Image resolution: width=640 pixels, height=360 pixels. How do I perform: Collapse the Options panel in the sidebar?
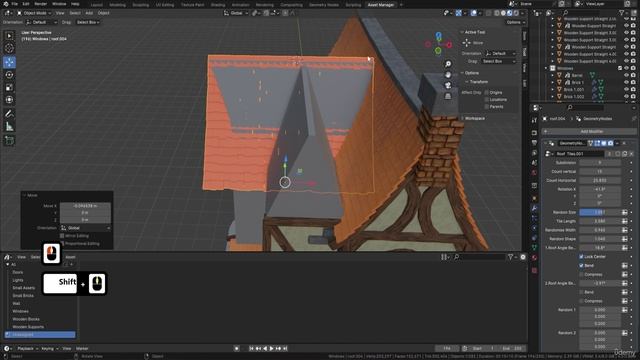pyautogui.click(x=472, y=73)
